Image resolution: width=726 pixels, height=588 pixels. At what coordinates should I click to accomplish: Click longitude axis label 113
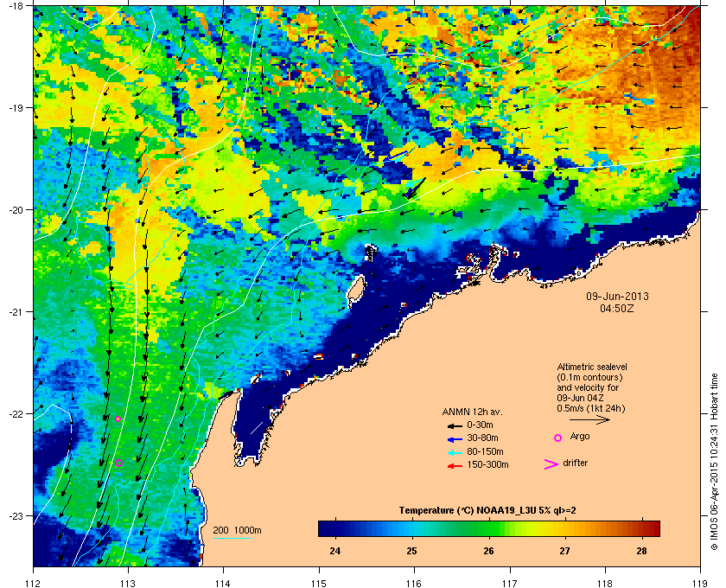128,583
